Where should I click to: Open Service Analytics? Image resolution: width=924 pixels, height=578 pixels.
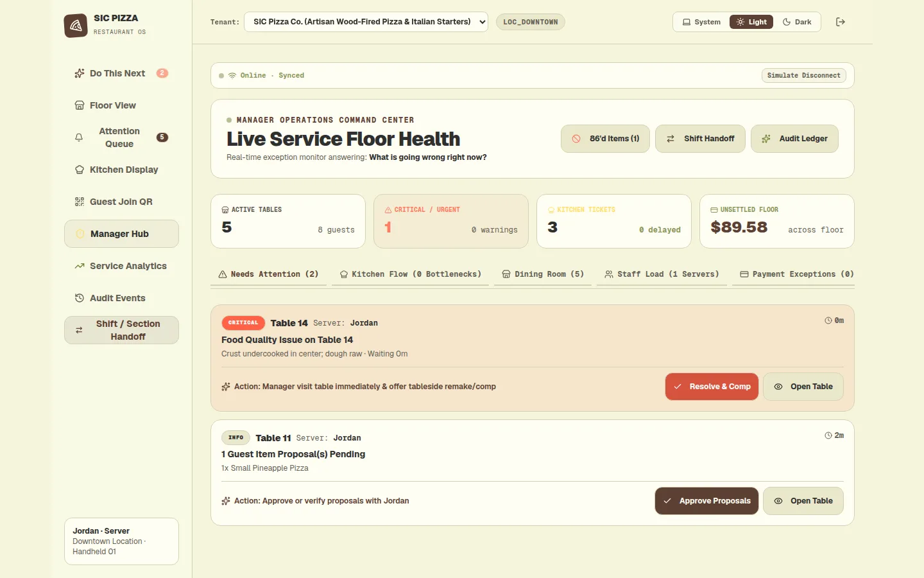[121, 266]
